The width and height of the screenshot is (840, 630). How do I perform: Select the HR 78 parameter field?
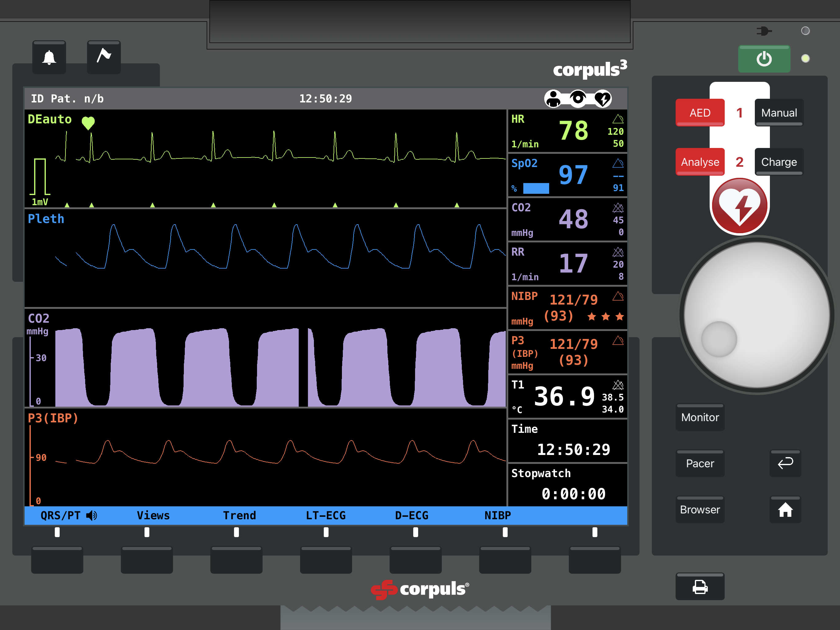pyautogui.click(x=567, y=131)
